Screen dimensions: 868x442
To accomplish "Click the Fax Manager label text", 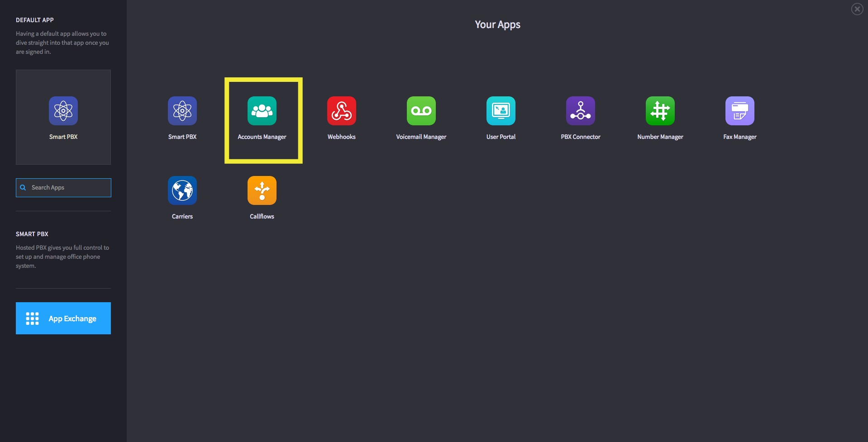I will [x=740, y=137].
